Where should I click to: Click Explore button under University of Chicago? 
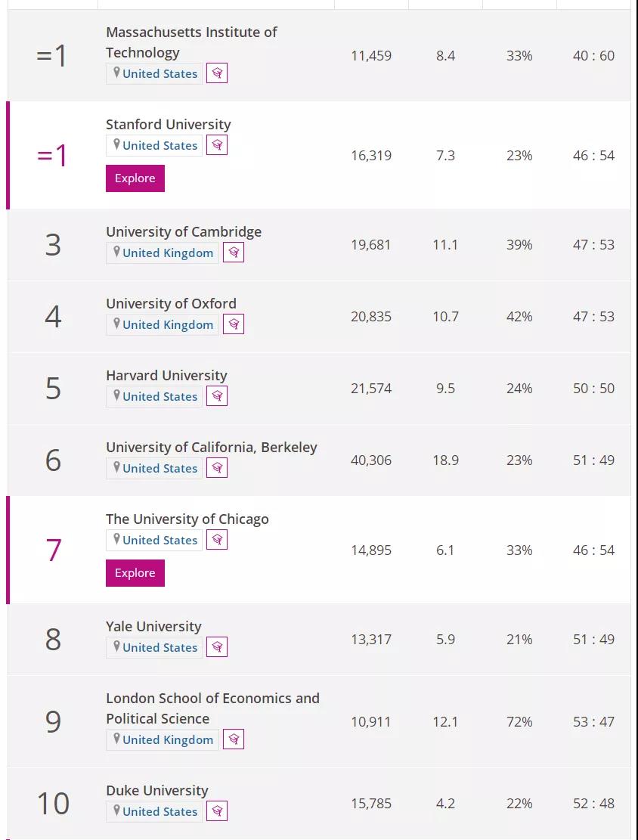point(135,572)
